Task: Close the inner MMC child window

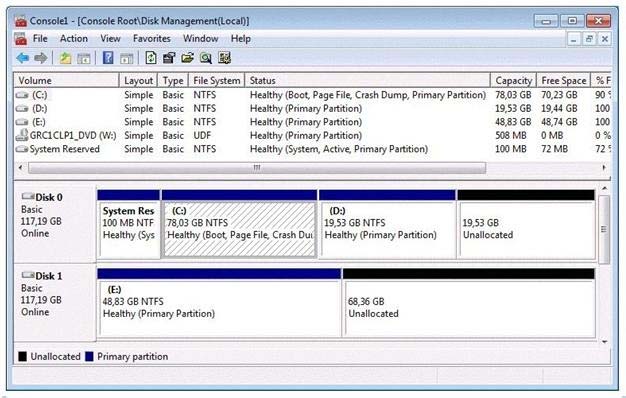Action: click(x=604, y=39)
